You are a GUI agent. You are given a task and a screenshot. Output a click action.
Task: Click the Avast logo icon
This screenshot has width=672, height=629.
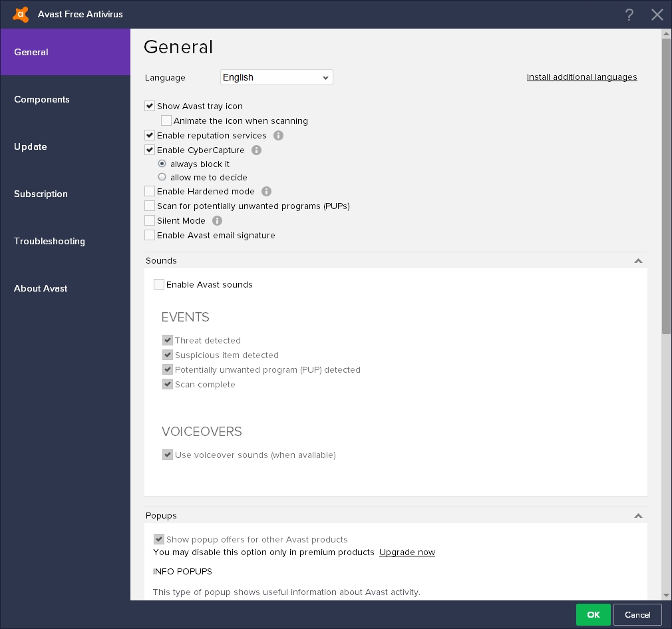click(21, 14)
